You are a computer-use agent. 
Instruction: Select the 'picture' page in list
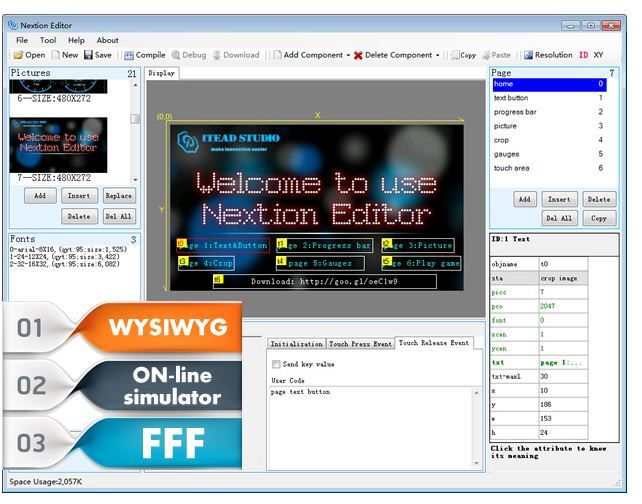point(549,126)
